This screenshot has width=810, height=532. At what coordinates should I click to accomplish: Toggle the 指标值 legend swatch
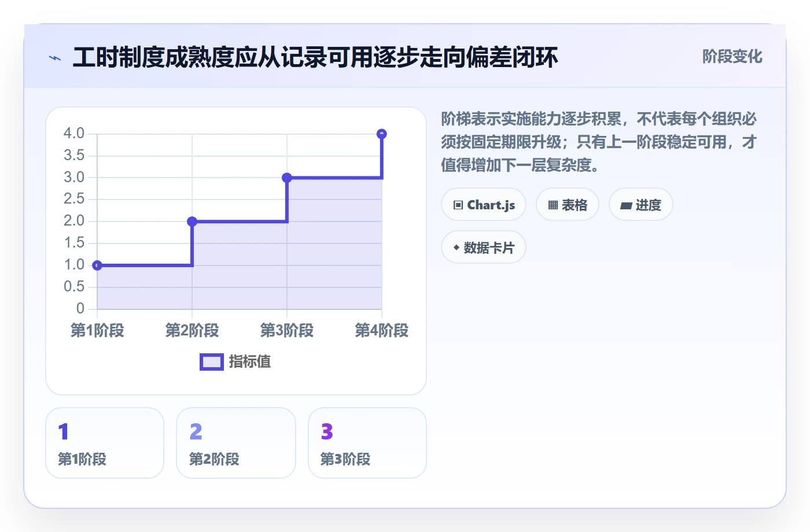212,362
